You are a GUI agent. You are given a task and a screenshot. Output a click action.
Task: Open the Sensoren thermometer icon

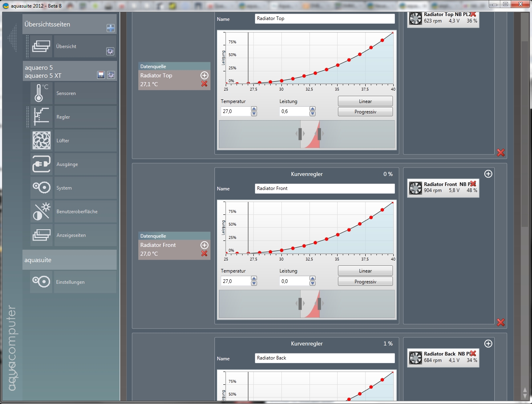click(x=41, y=93)
